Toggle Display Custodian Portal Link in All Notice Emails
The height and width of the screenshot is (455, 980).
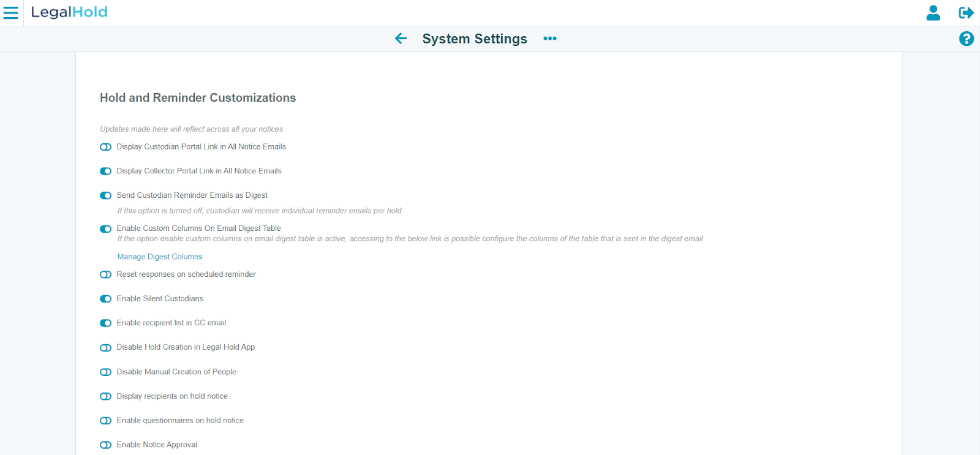tap(106, 147)
